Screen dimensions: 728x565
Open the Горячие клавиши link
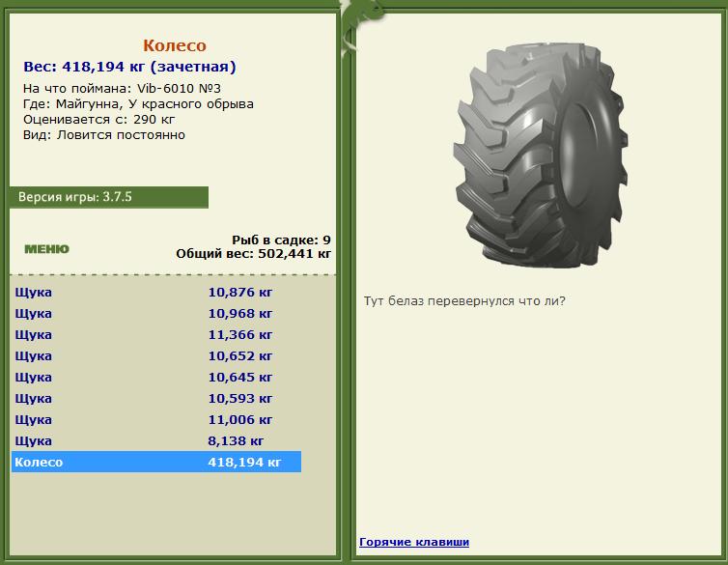click(414, 542)
